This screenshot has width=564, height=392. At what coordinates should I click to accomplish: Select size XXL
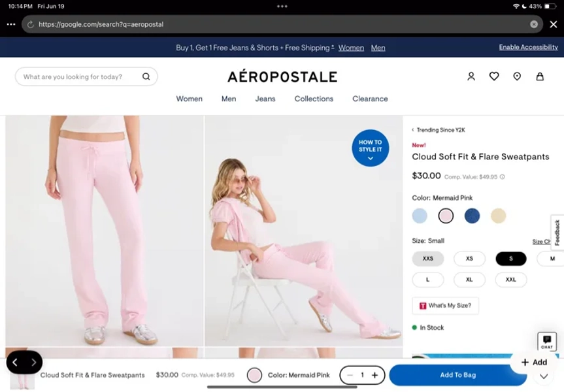511,280
